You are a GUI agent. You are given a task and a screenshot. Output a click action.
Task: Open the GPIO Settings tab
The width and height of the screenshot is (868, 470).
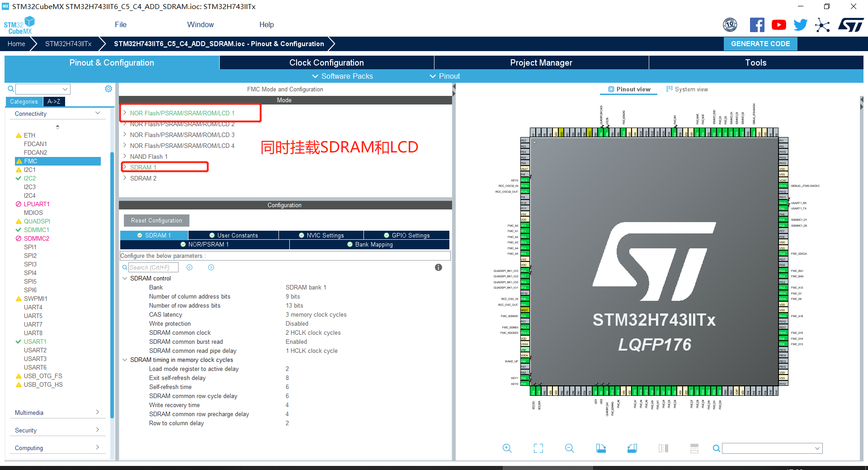(407, 235)
